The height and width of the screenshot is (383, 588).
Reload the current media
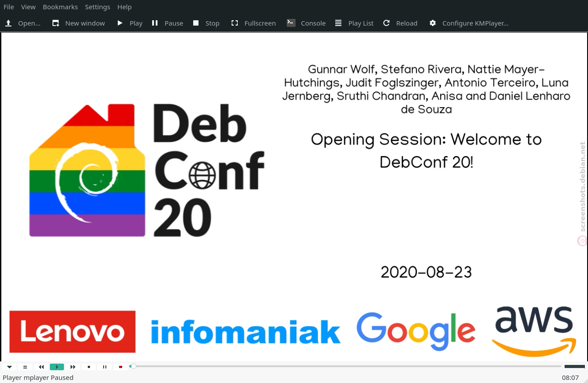400,23
